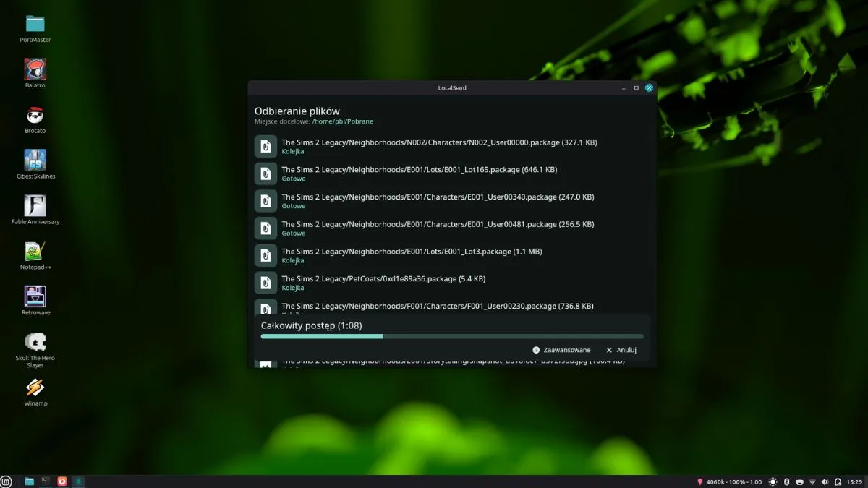Open the file manager from taskbar
Viewport: 868px width, 488px height.
point(30,481)
